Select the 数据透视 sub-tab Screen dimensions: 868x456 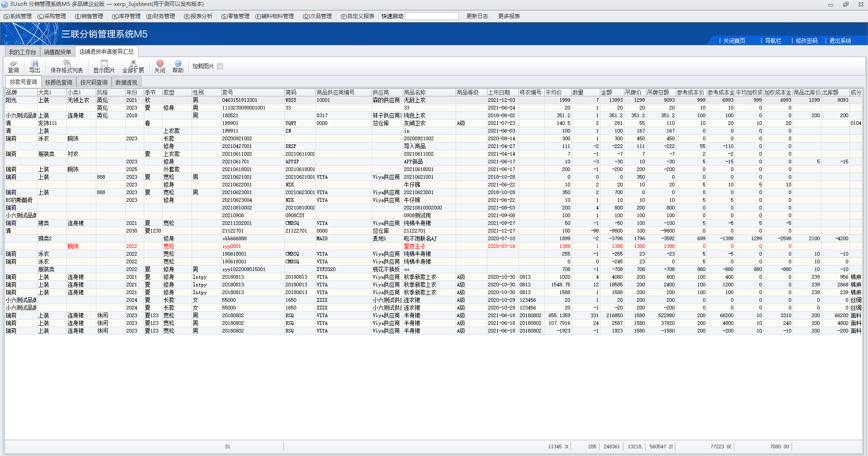pos(126,82)
